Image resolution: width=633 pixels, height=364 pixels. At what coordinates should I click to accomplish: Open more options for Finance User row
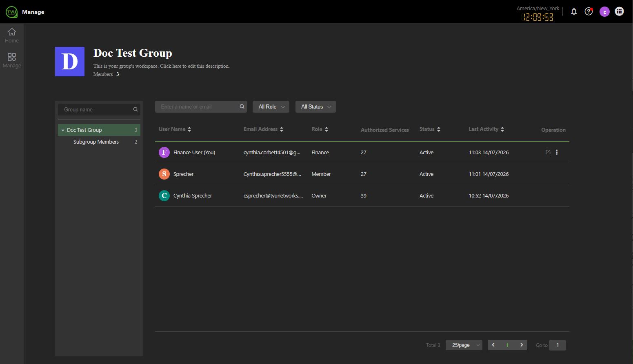tap(557, 152)
